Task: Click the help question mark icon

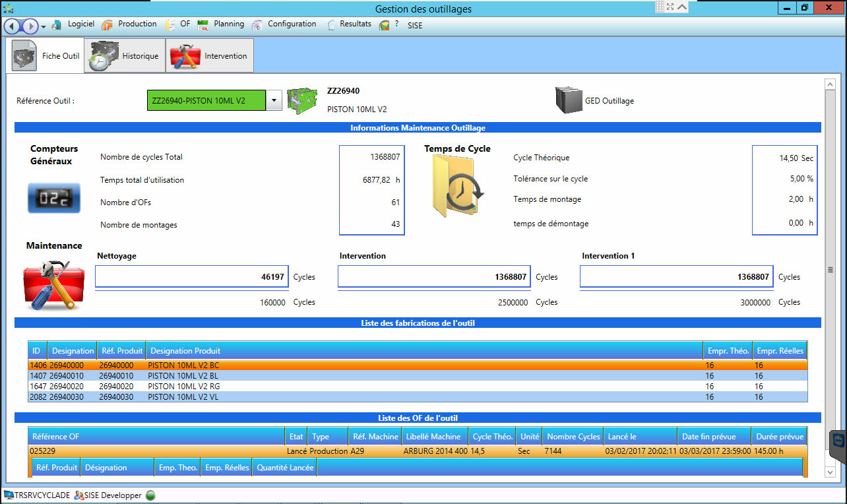Action: (396, 24)
